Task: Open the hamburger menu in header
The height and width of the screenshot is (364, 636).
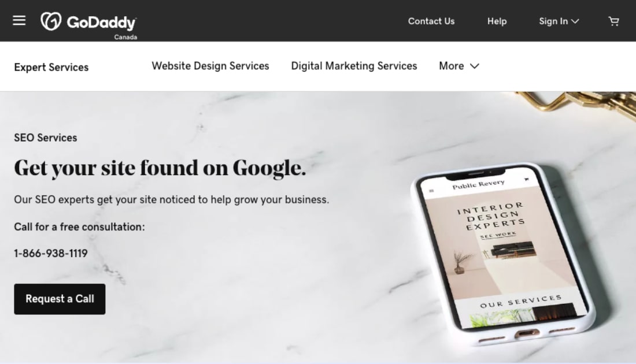Action: (19, 21)
